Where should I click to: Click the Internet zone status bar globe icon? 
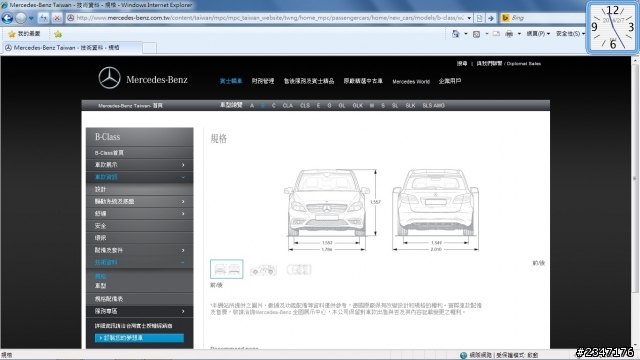click(463, 355)
